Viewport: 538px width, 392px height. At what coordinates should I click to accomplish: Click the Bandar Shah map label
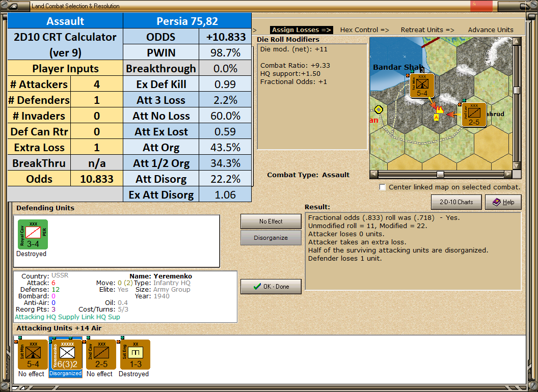click(398, 67)
